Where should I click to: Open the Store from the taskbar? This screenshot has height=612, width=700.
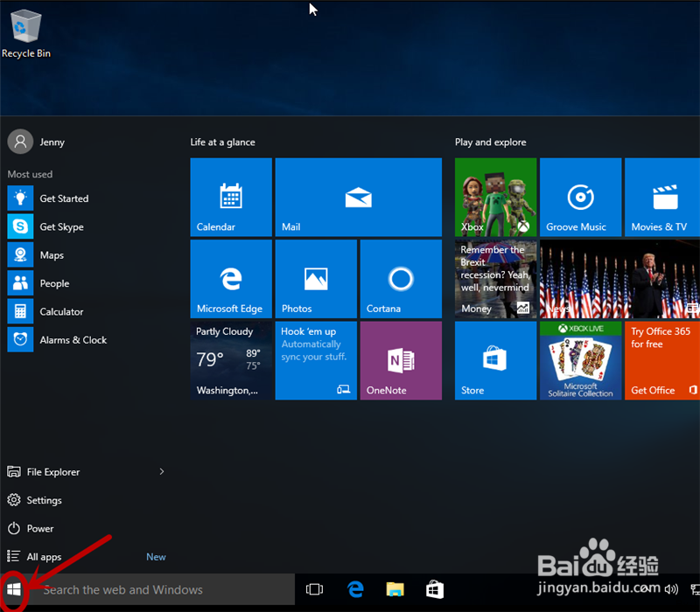click(x=435, y=589)
